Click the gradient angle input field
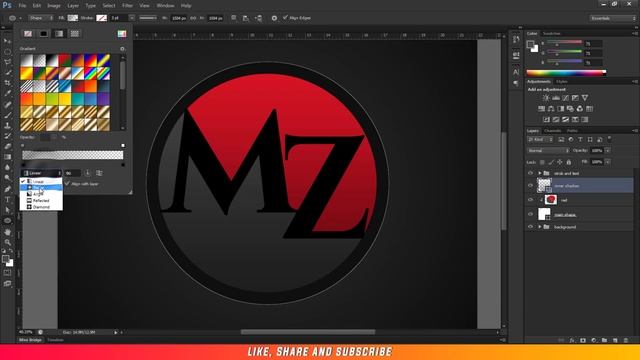Image resolution: width=640 pixels, height=360 pixels. [x=73, y=173]
